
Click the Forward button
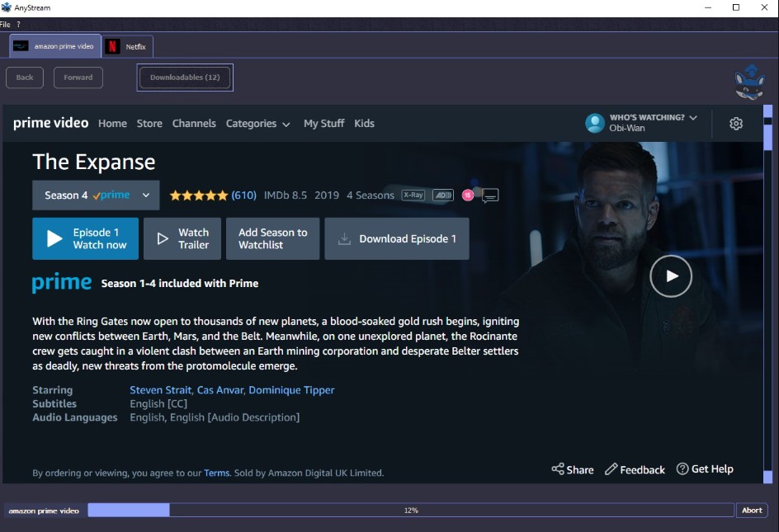[x=78, y=78]
